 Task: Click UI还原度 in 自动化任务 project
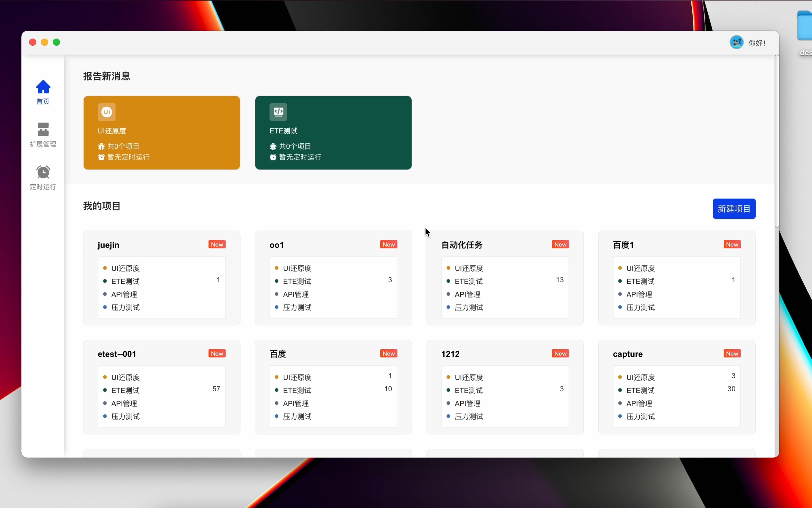pyautogui.click(x=469, y=268)
